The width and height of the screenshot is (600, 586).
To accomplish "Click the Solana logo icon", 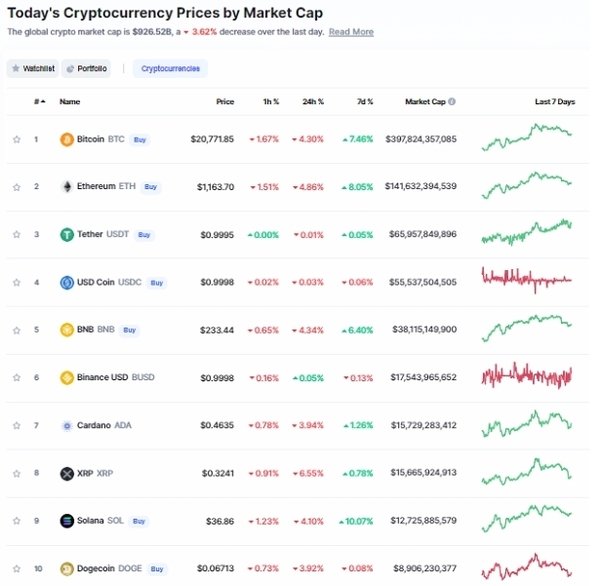I will [67, 521].
